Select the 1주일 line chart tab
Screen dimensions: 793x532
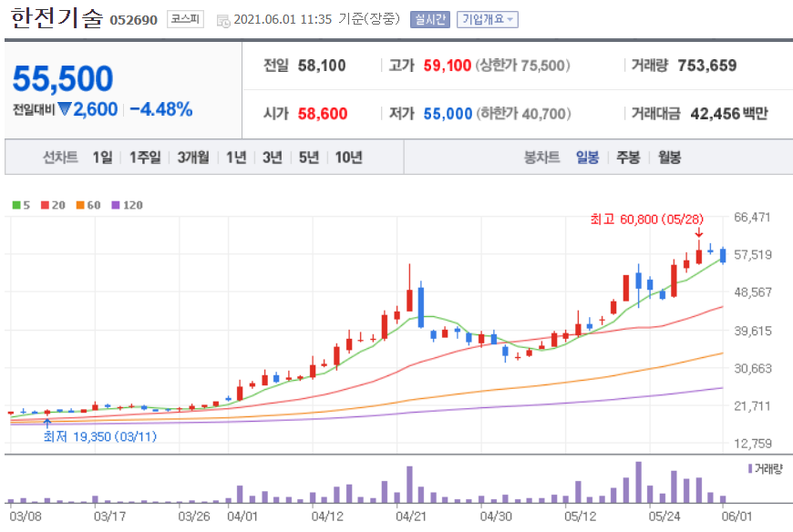click(145, 157)
